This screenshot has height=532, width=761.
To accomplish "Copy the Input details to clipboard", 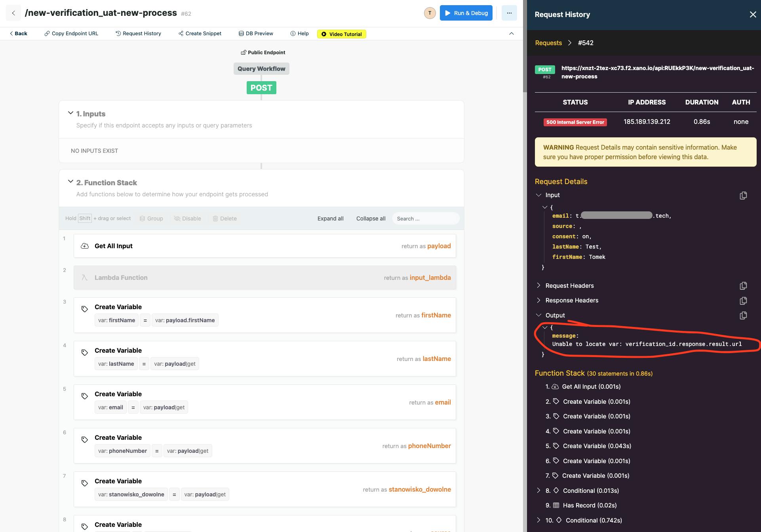I will (743, 196).
